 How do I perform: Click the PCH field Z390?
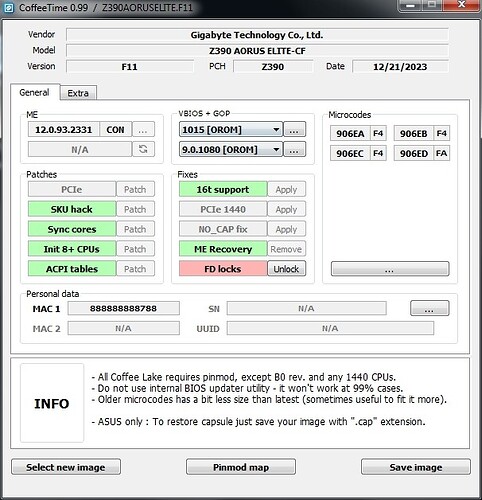[273, 66]
